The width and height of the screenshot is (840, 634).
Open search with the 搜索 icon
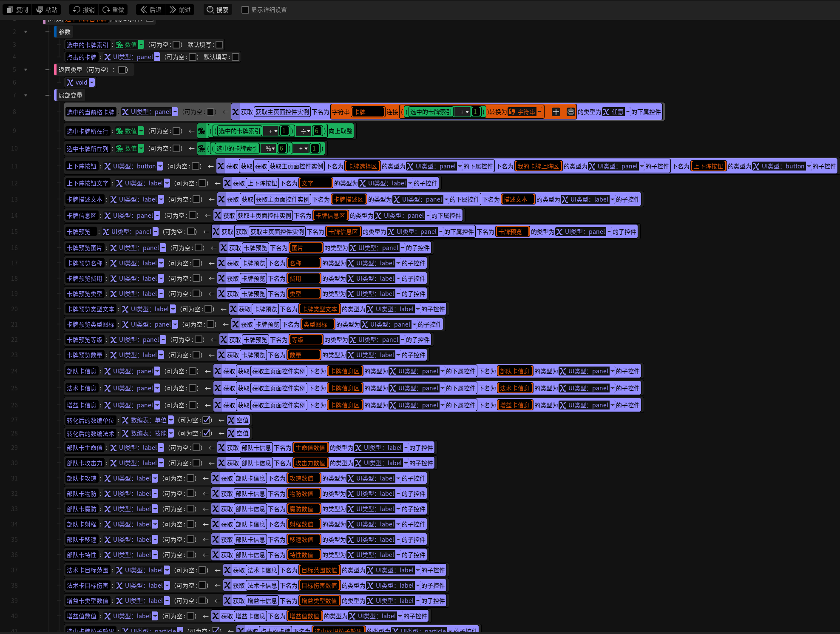[210, 10]
